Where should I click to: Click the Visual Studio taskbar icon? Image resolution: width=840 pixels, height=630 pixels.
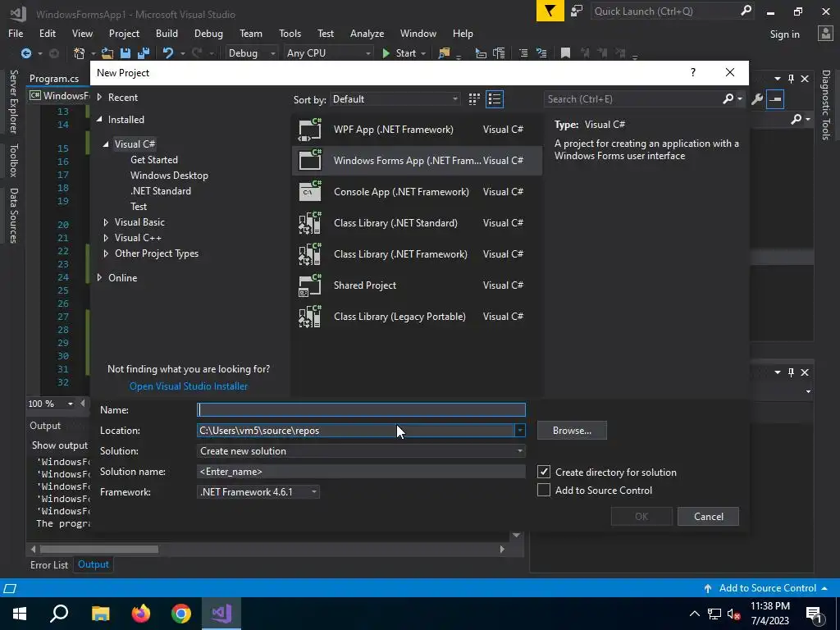221,614
